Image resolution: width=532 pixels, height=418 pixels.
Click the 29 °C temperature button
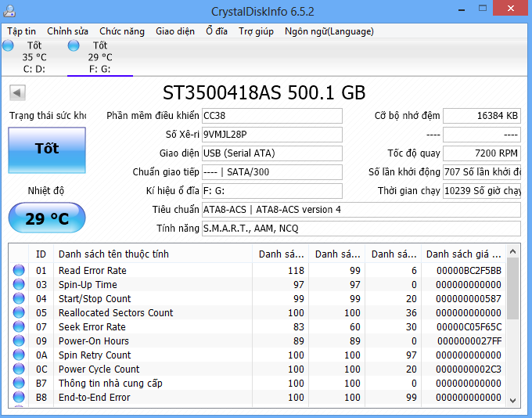click(x=47, y=218)
